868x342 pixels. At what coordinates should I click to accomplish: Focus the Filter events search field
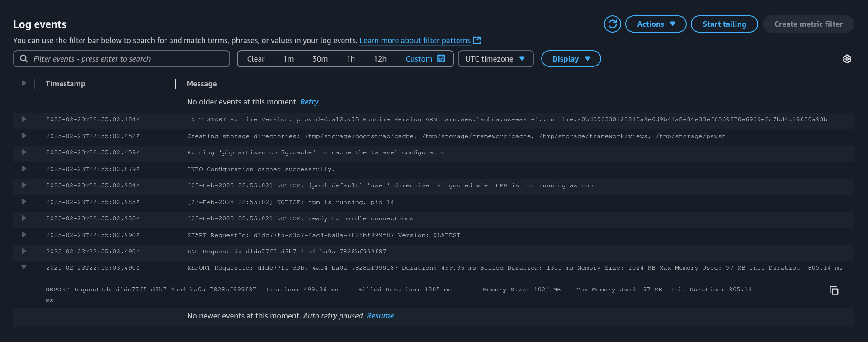pyautogui.click(x=122, y=59)
